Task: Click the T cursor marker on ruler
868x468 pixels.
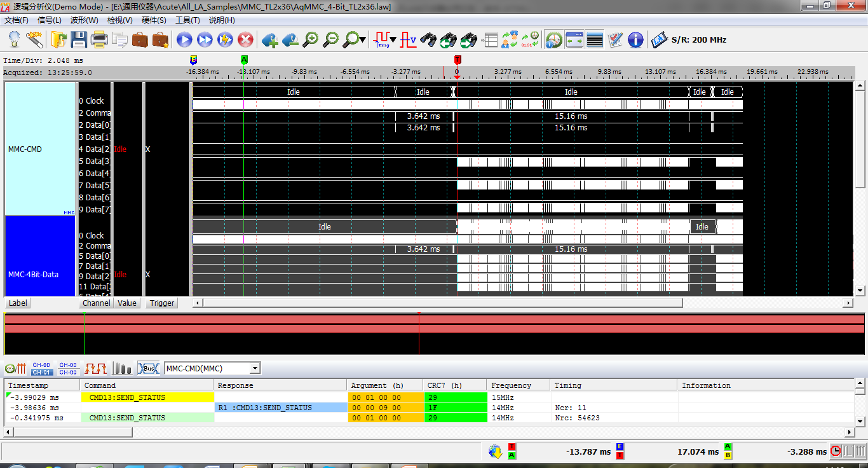Action: pyautogui.click(x=457, y=59)
